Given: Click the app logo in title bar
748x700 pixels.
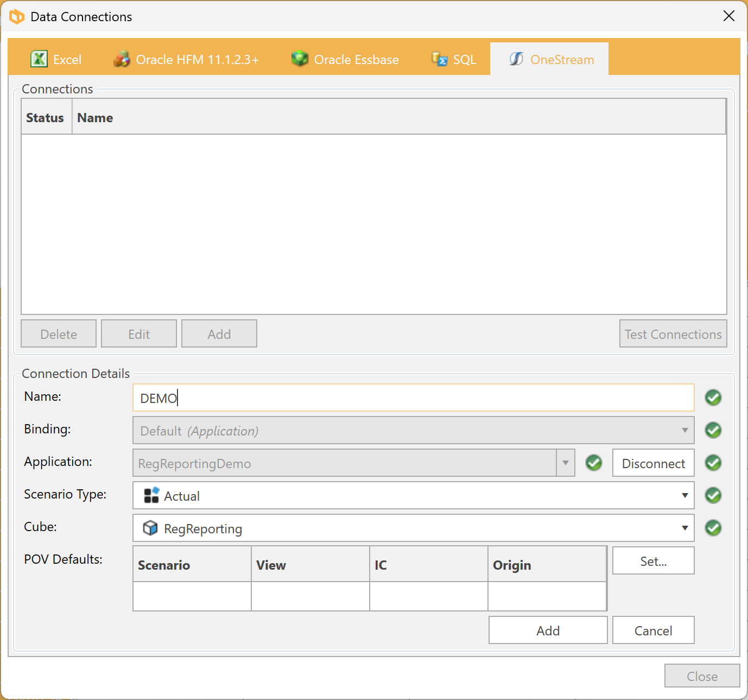Looking at the screenshot, I should (x=17, y=17).
